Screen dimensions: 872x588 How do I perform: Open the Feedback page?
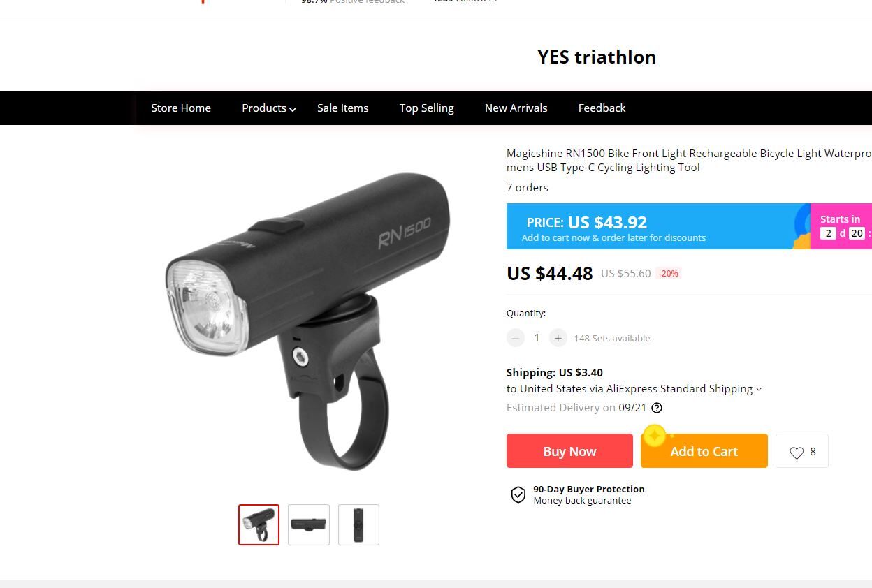point(602,108)
